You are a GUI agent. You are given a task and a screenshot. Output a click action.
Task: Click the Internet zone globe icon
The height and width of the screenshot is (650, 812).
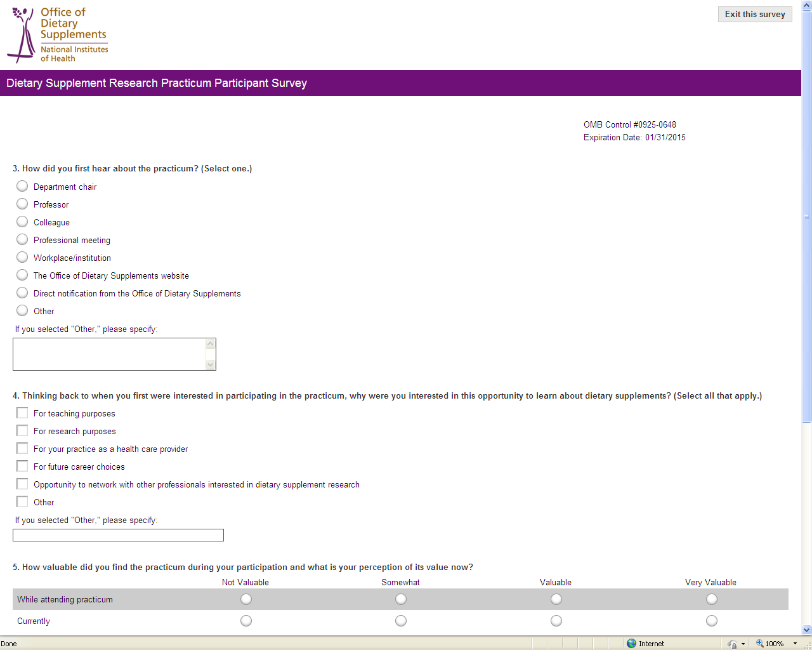[631, 643]
